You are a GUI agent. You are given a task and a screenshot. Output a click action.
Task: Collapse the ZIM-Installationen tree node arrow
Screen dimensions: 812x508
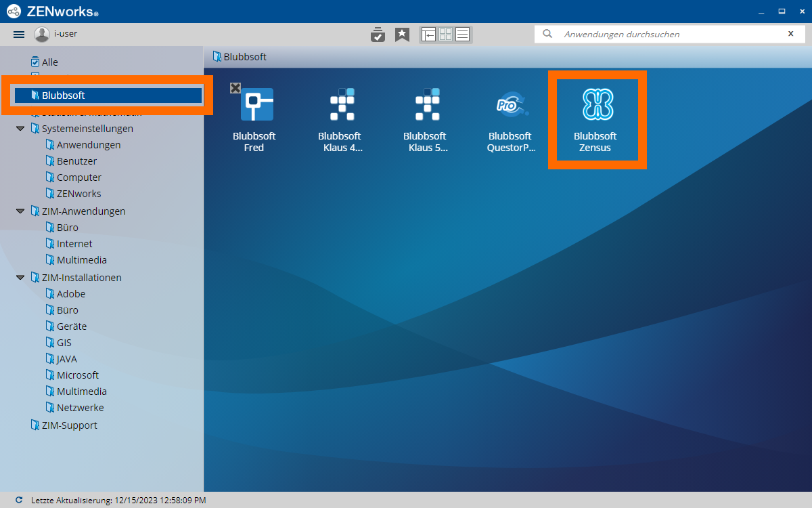click(21, 278)
